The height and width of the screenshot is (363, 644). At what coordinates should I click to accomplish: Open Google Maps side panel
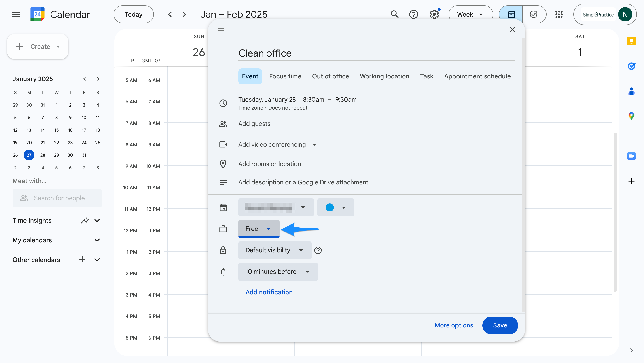pyautogui.click(x=631, y=116)
